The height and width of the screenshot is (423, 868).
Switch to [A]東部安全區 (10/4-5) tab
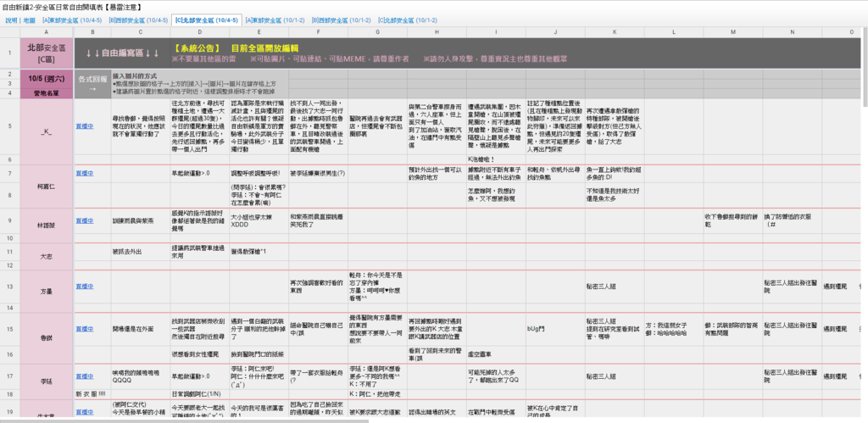coord(72,20)
